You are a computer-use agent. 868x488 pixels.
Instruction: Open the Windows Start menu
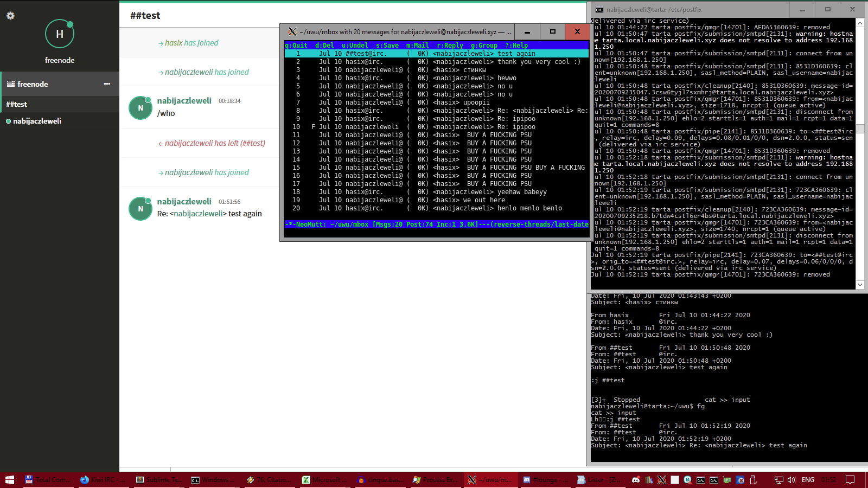click(x=9, y=480)
